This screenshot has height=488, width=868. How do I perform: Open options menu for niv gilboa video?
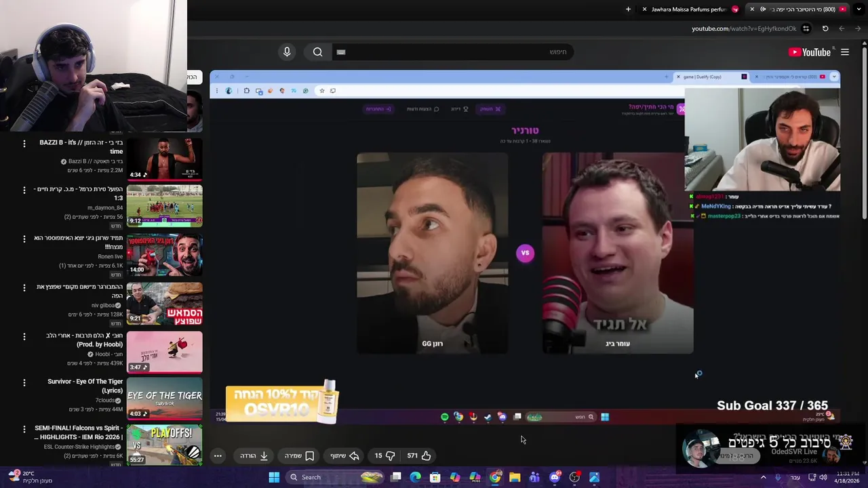[24, 287]
